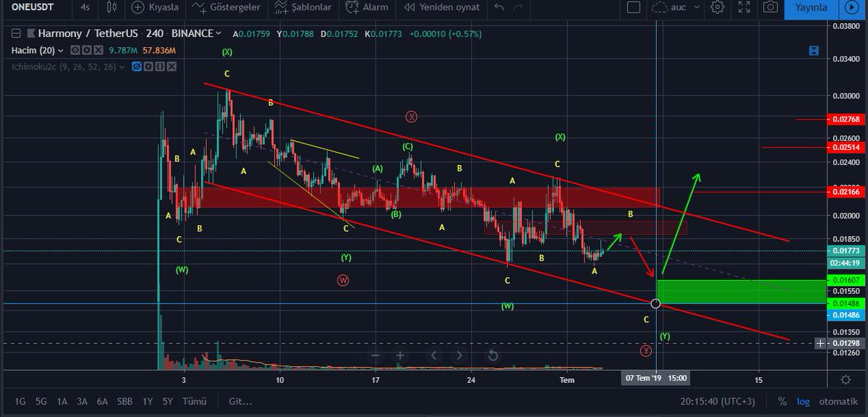Click the 0.01486 green price label
The width and height of the screenshot is (868, 417).
coord(845,304)
